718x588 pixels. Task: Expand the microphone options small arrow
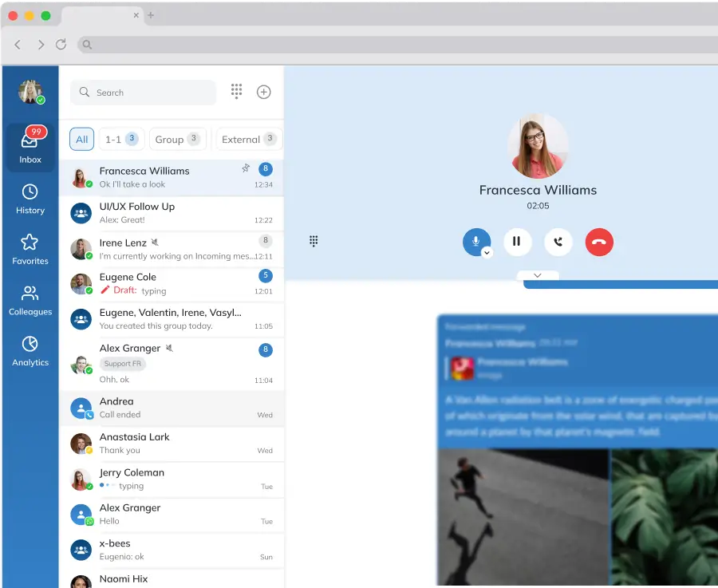tap(487, 253)
